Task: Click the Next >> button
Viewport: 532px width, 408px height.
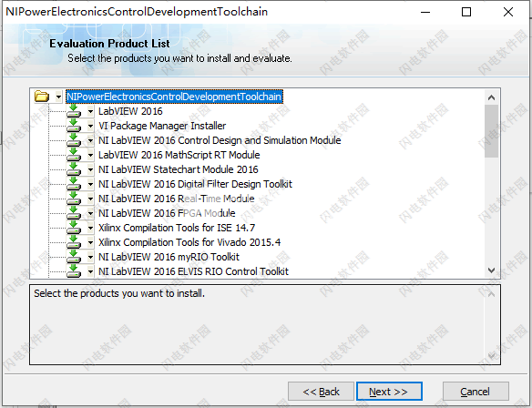Action: point(389,392)
